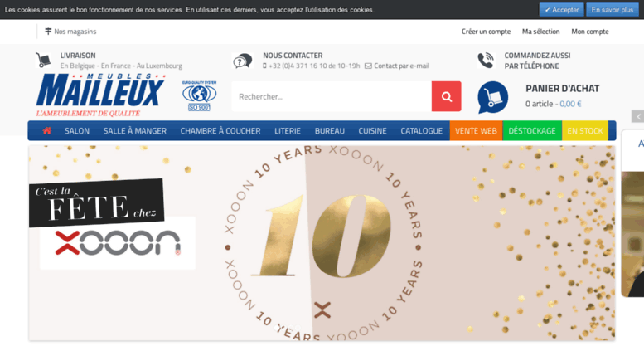Click the Panier d'achat heading
This screenshot has width=644, height=351.
click(x=562, y=88)
